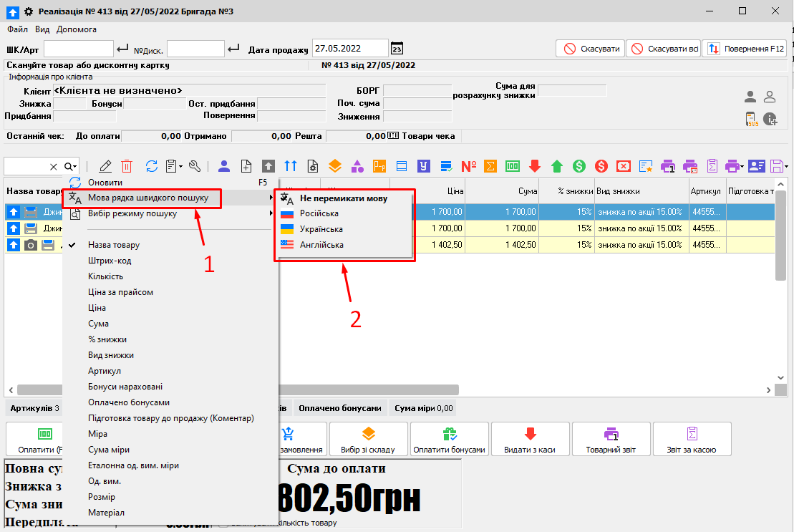Image resolution: width=794 pixels, height=532 pixels.
Task: Toggle 'Штрих-код' column visibility in menu
Action: coord(109,261)
